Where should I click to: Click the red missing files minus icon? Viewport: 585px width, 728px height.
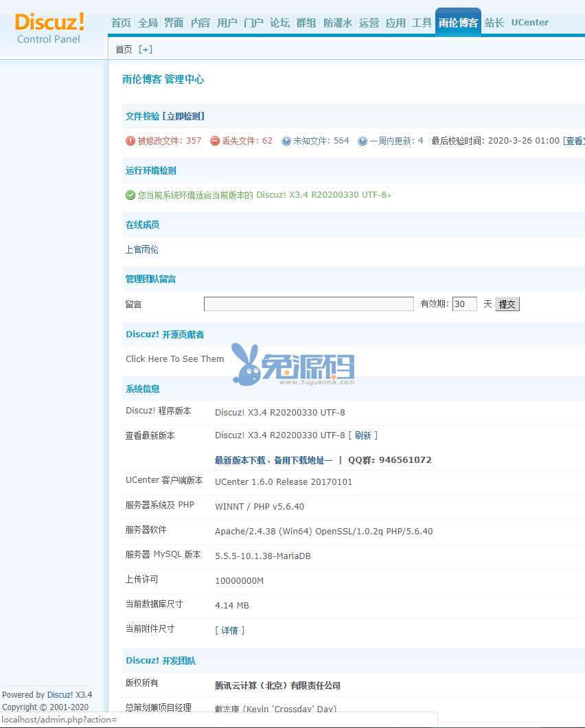pyautogui.click(x=215, y=141)
